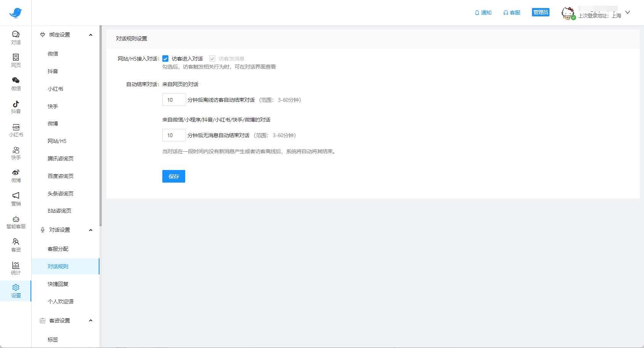Collapse the 对话设置 section
The image size is (644, 348).
(x=91, y=230)
